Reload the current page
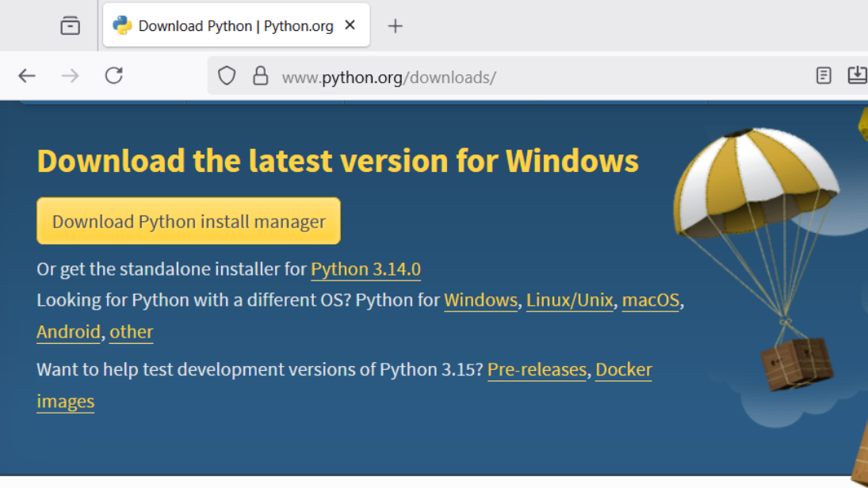868x488 pixels. [x=114, y=76]
